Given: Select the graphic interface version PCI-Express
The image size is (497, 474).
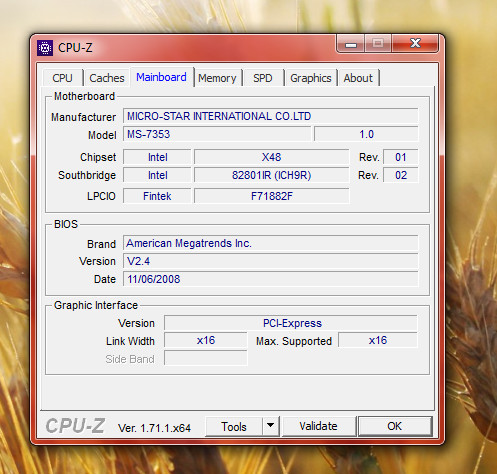Looking at the screenshot, I should pos(291,323).
